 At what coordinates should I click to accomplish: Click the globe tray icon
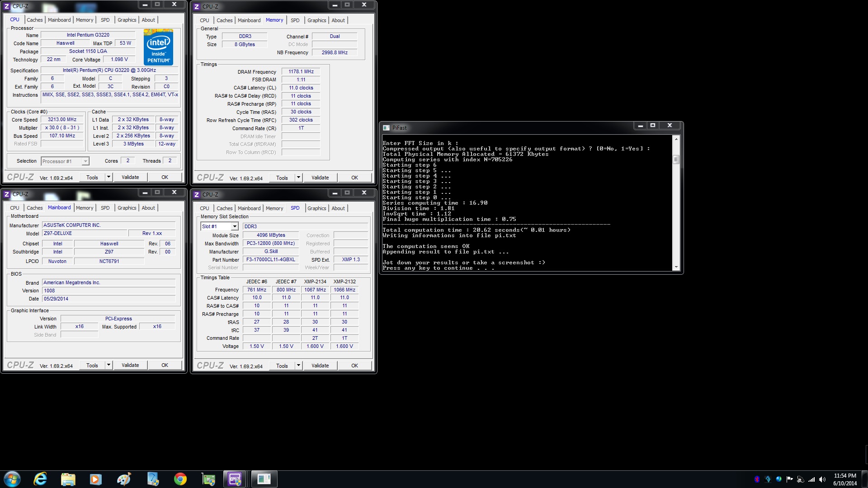(x=778, y=479)
